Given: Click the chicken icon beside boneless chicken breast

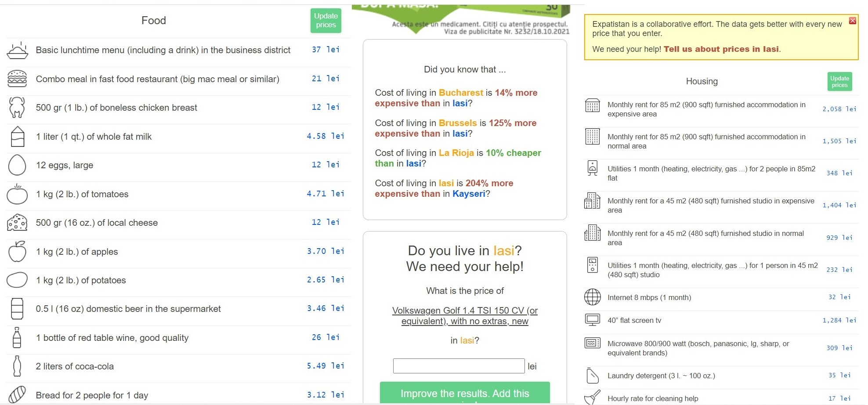Looking at the screenshot, I should 17,108.
